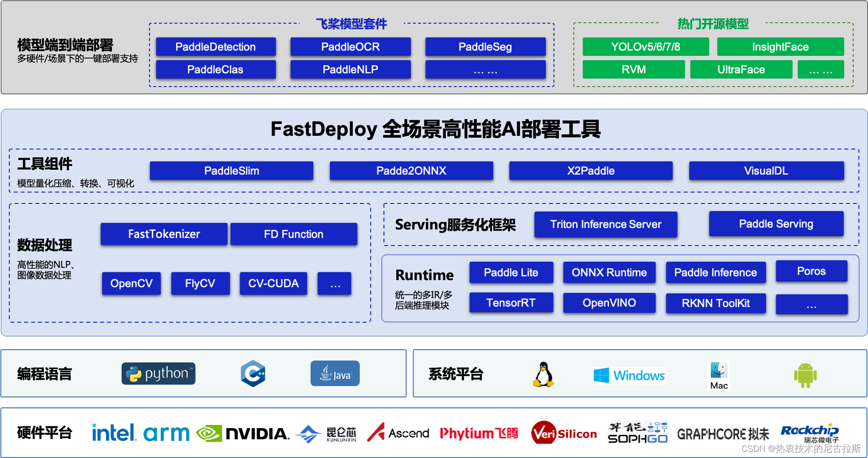This screenshot has width=868, height=458.
Task: Click the 模型端到端部署 label
Action: 65,45
